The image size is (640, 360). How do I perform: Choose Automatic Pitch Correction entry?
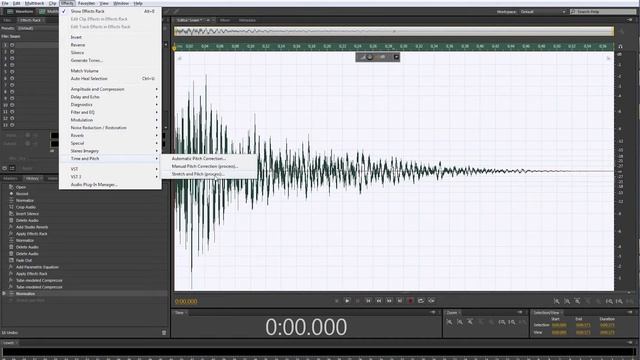tap(209, 158)
